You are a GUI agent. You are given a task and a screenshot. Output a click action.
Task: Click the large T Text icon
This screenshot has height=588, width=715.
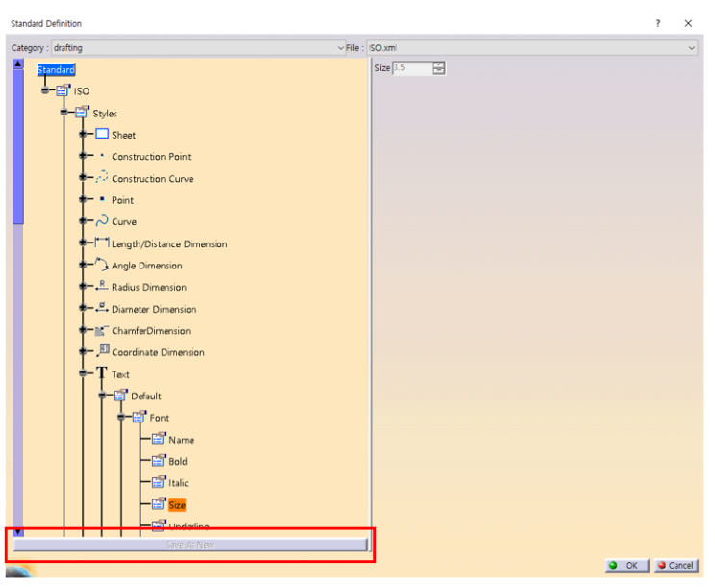102,372
